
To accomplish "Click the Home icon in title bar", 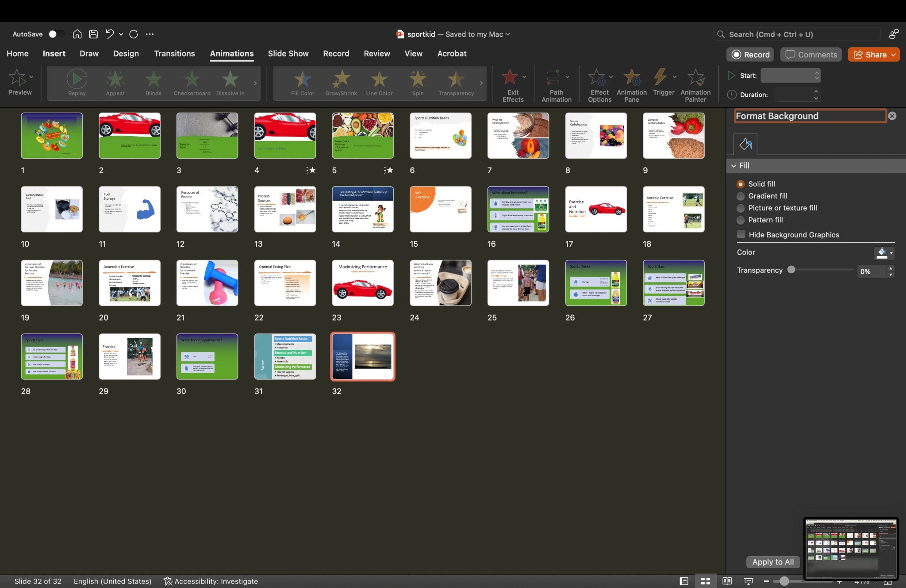I will pos(77,34).
